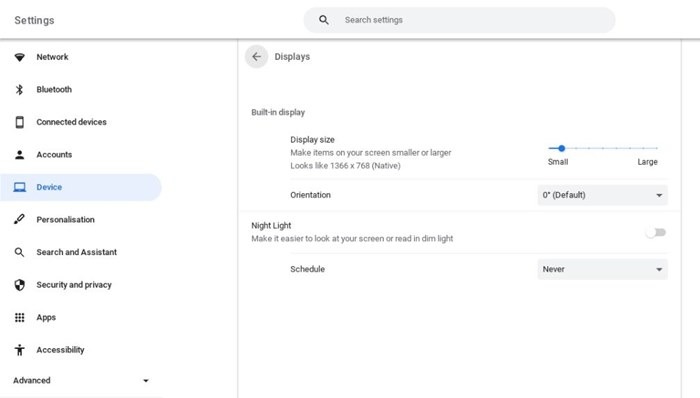Click the 'Small' slider label
700x398 pixels.
coord(558,162)
